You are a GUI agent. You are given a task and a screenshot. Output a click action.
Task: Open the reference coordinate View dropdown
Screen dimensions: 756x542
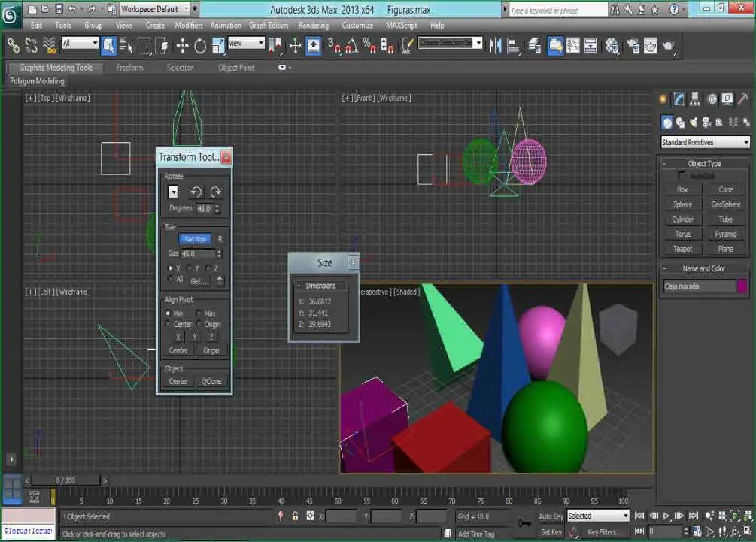[246, 44]
